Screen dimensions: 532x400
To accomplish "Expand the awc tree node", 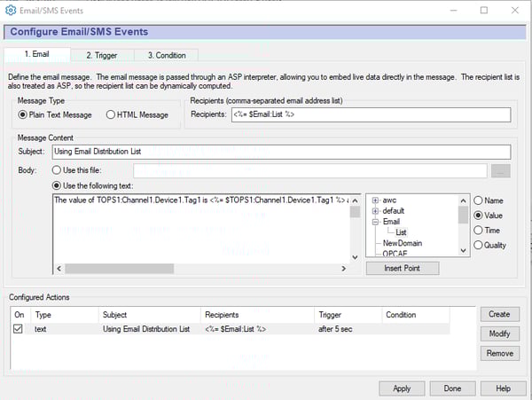I will pos(376,200).
